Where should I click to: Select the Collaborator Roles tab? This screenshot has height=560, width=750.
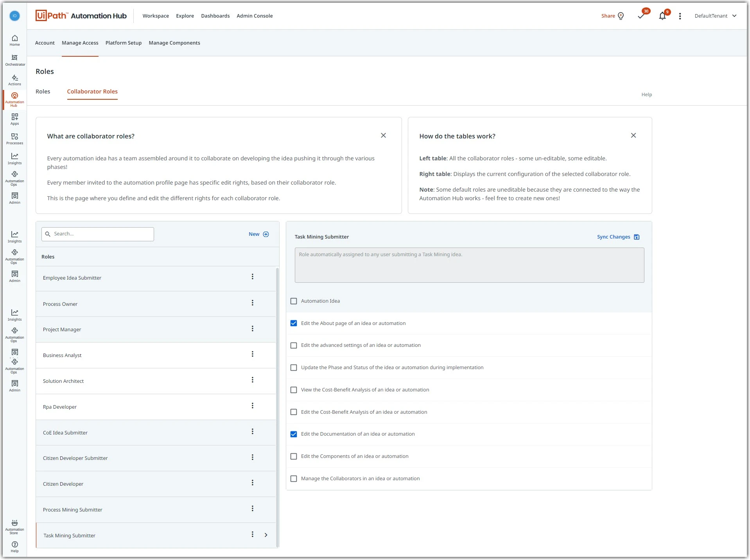tap(92, 92)
